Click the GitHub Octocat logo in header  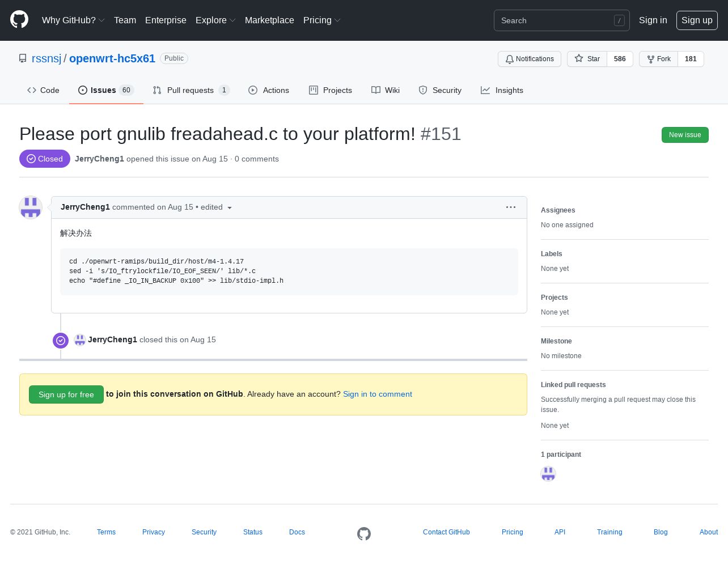19,20
